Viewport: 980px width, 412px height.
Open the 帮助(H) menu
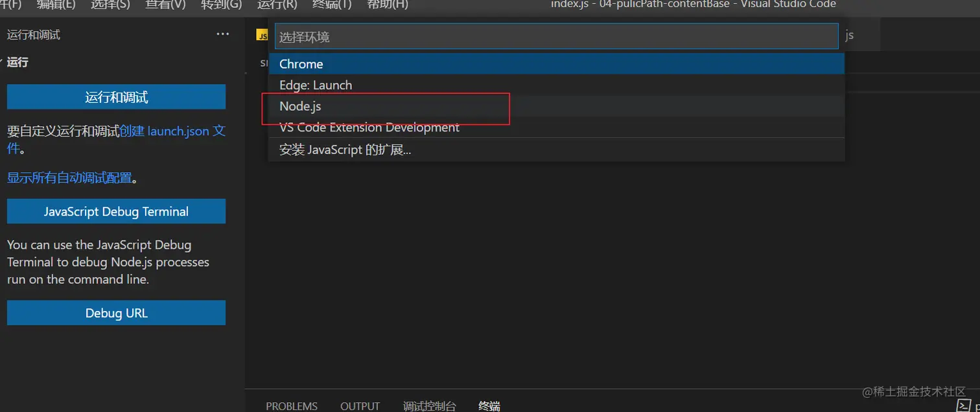click(x=388, y=4)
